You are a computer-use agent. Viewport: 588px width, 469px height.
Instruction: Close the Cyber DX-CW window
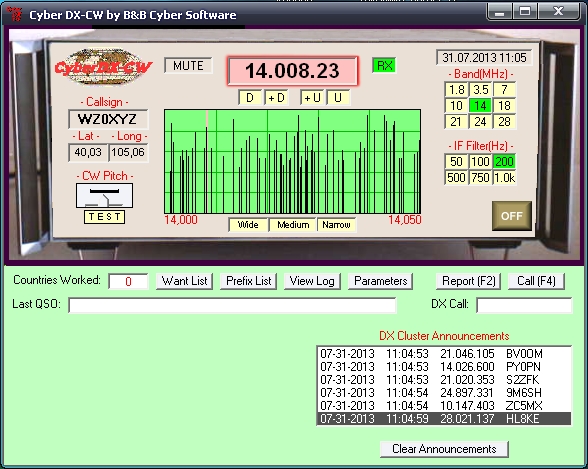[559, 11]
